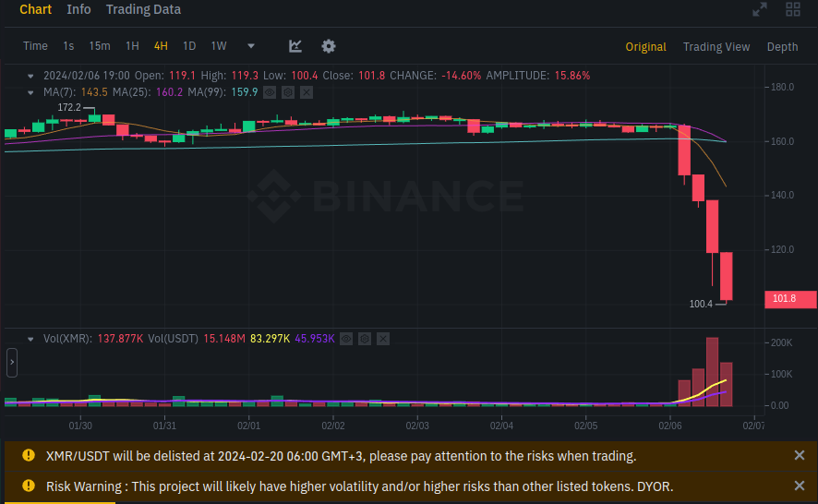Viewport: 818px width, 504px height.
Task: Switch to the Info tab
Action: pyautogui.click(x=78, y=9)
